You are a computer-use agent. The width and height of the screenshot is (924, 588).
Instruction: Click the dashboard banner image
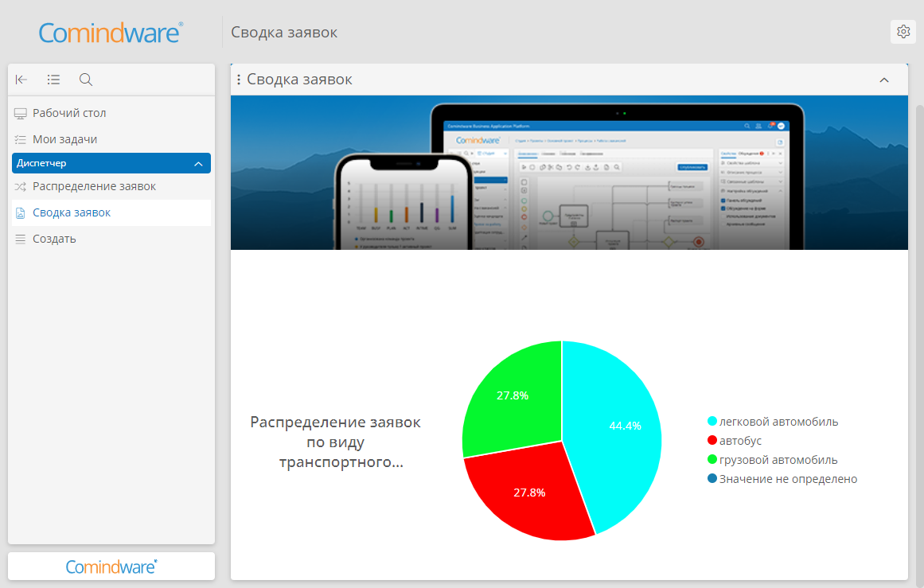click(569, 173)
